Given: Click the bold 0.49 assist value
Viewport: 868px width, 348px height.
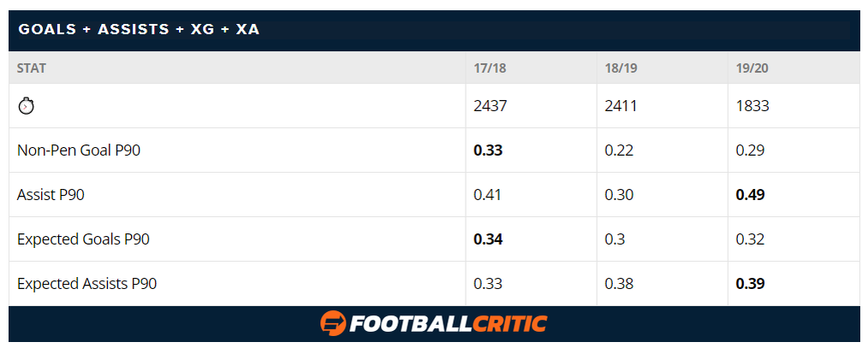Looking at the screenshot, I should coord(750,195).
